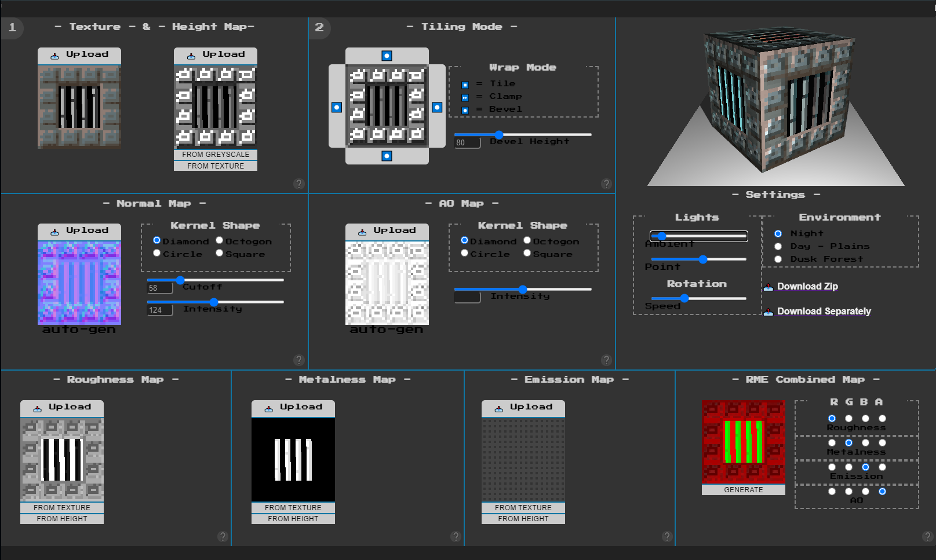The image size is (936, 560).
Task: Click the Upload icon for the height map
Action: point(191,56)
